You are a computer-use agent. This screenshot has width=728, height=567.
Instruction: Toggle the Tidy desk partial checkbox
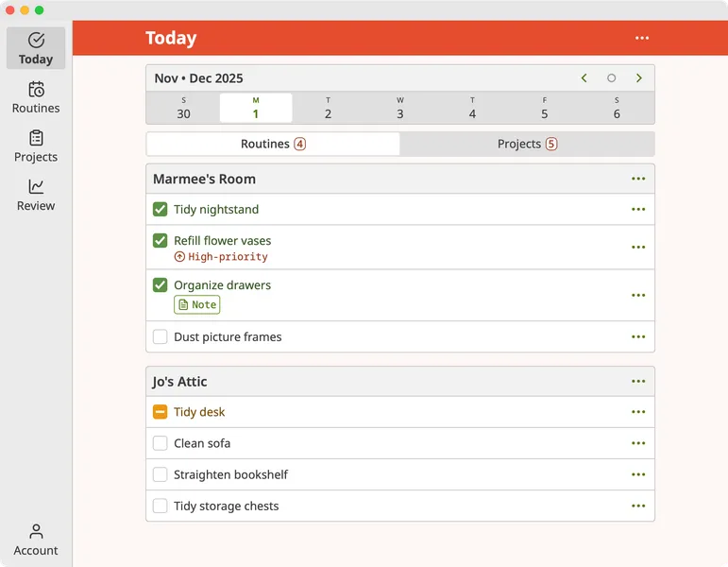pos(161,412)
